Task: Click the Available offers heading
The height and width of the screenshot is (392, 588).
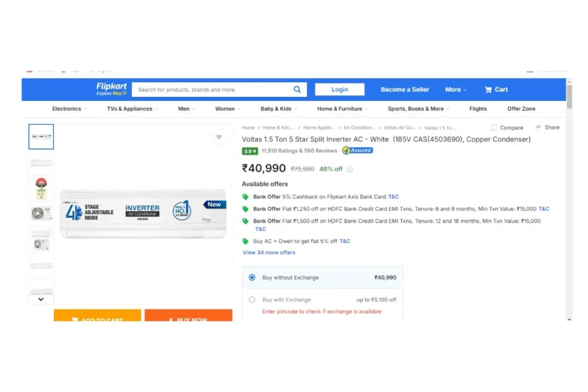Action: point(265,184)
